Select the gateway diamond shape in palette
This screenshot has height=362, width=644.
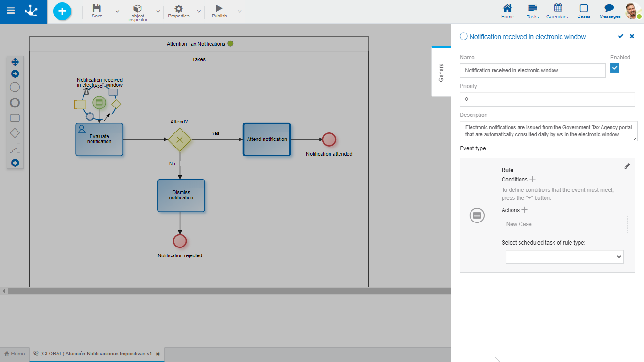pos(15,133)
